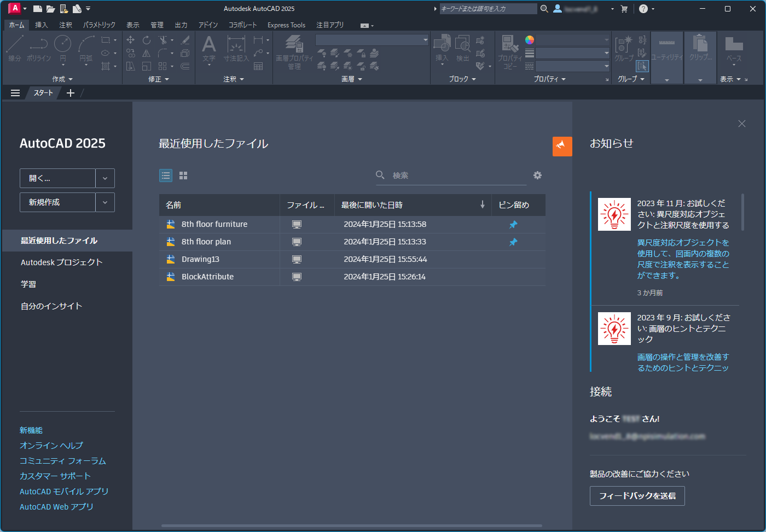
Task: Click the Hatch tool icon
Action: 106,66
